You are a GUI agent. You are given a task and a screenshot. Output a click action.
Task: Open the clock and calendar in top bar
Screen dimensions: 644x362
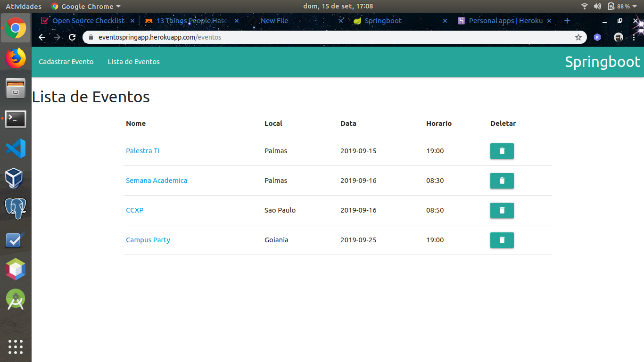338,6
